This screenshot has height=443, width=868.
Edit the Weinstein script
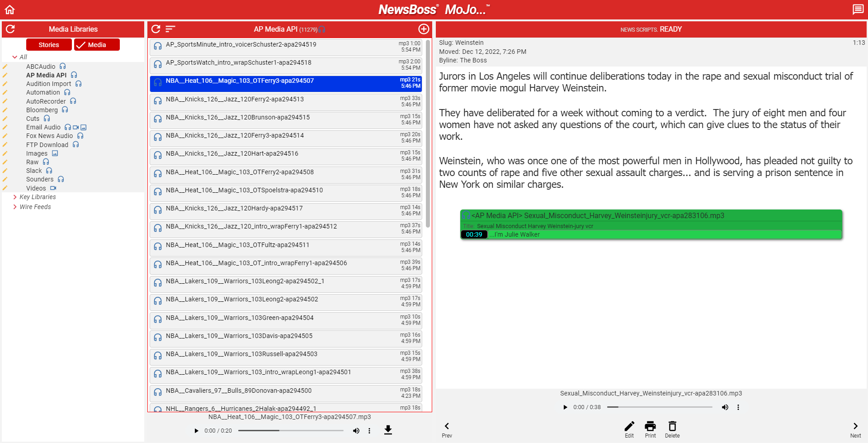pos(629,429)
